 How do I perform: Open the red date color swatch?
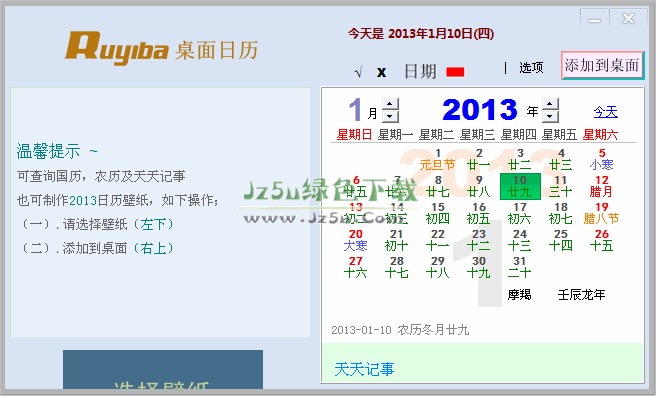click(x=455, y=72)
